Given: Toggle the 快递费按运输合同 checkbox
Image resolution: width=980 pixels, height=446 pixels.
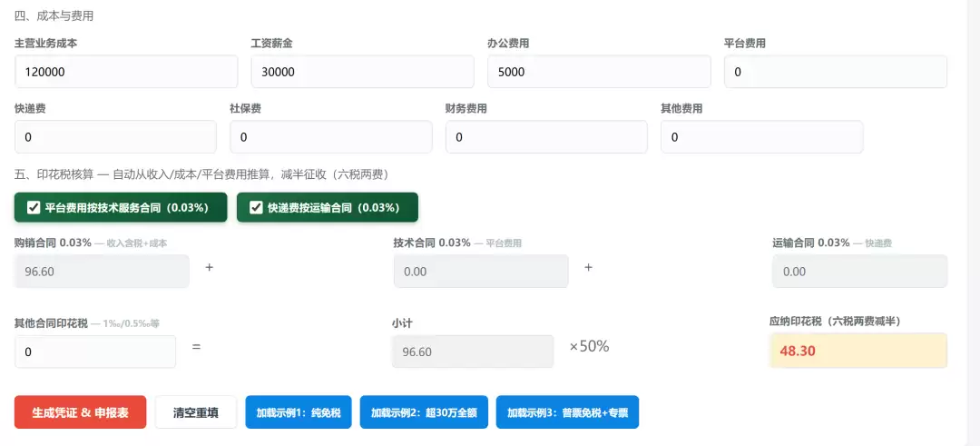Looking at the screenshot, I should [256, 208].
